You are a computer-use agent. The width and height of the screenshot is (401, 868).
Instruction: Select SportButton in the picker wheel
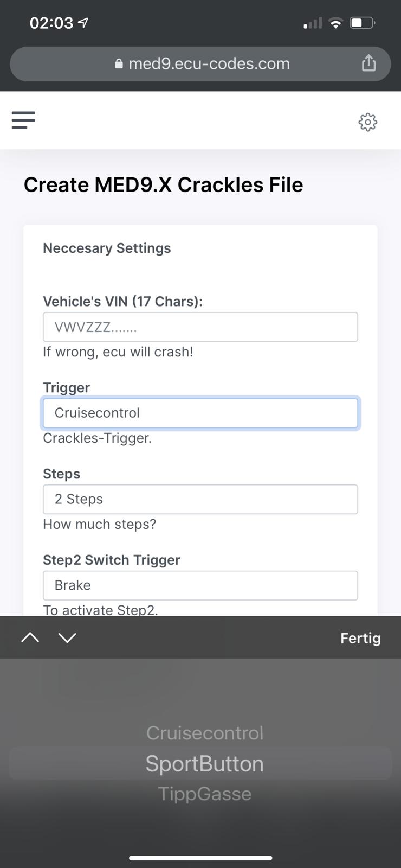point(204,763)
